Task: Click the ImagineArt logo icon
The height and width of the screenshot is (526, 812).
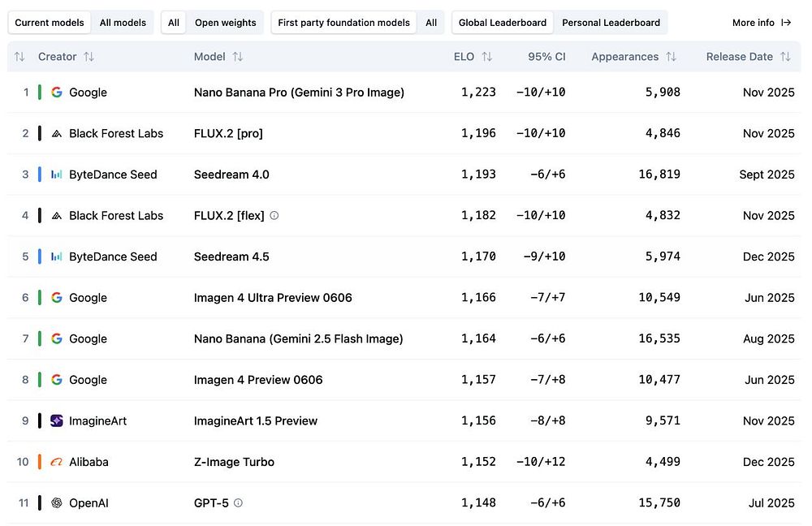Action: (x=57, y=420)
